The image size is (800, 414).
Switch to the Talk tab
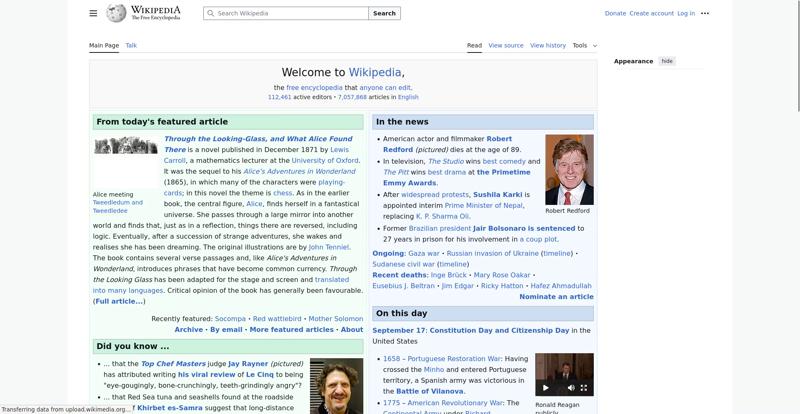pos(131,45)
